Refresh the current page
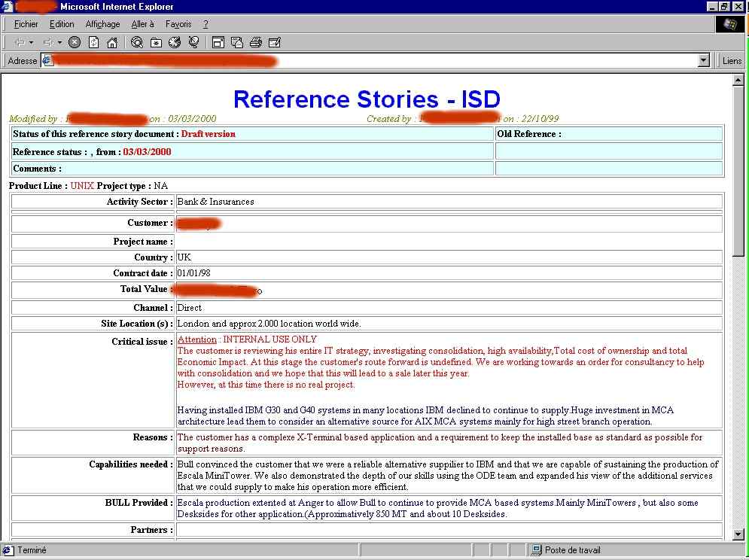Viewport: 749px width, 560px height. (x=93, y=42)
